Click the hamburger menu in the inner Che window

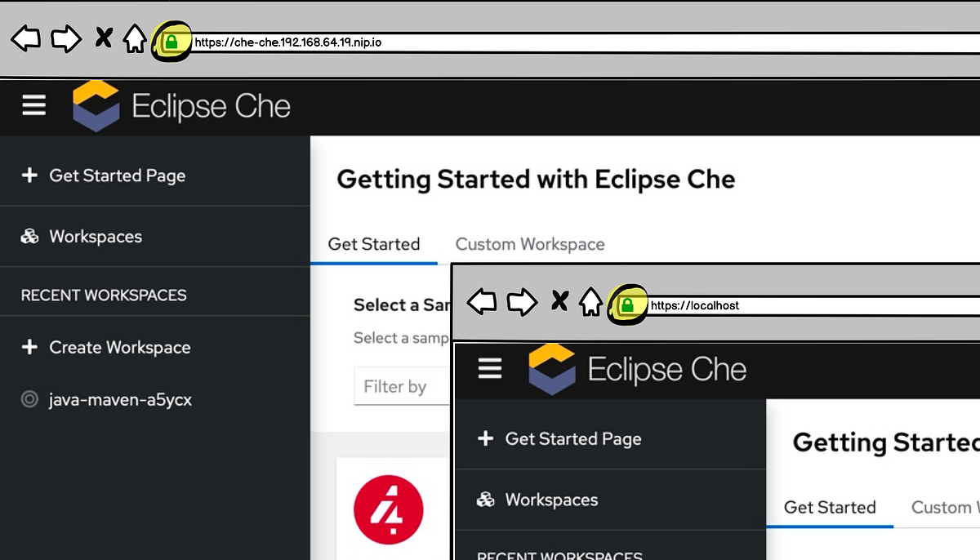[489, 368]
